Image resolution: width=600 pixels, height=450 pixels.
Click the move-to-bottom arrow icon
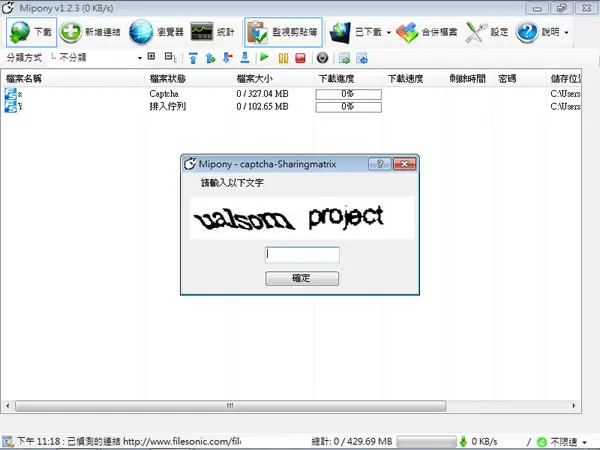tap(245, 58)
